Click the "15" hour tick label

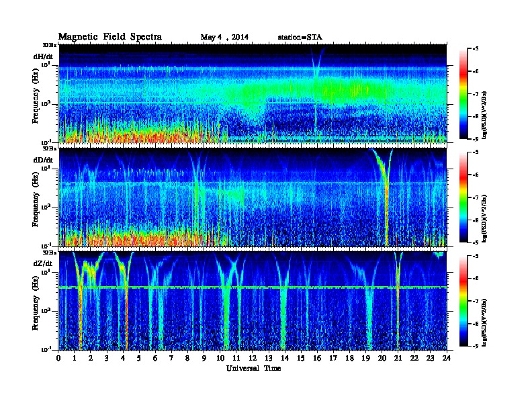click(301, 359)
